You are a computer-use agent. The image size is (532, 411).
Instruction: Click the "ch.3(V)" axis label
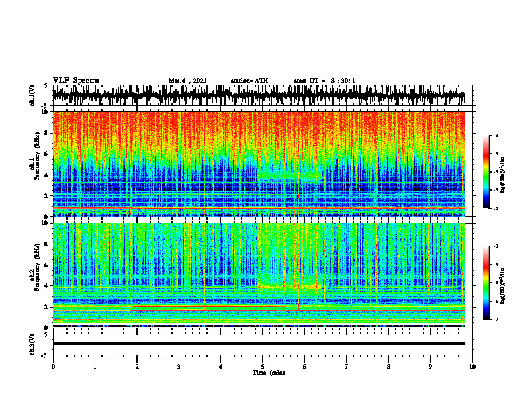[32, 345]
